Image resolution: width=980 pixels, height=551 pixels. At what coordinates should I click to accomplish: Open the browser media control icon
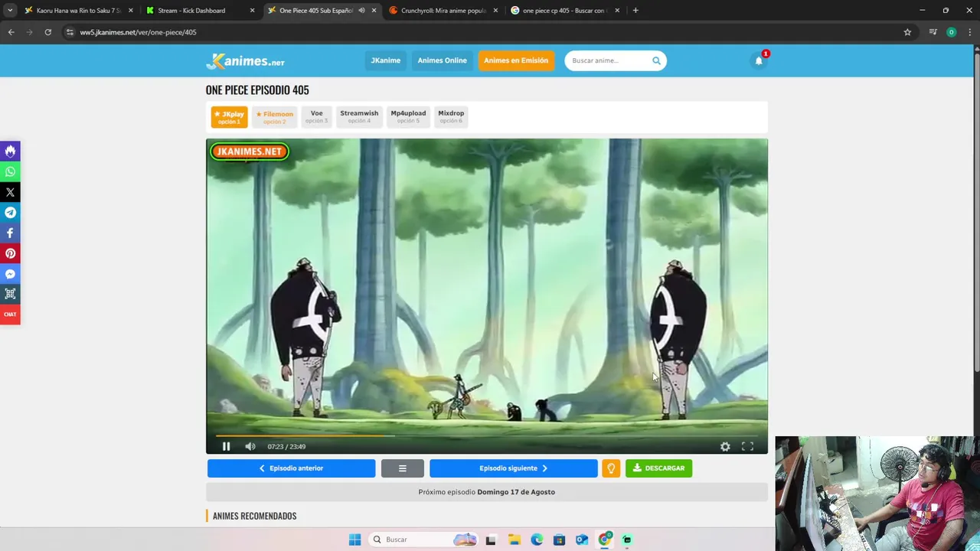pos(933,32)
